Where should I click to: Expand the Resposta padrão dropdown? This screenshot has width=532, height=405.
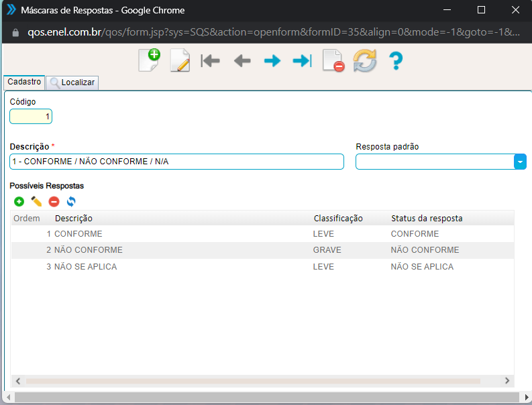[520, 162]
